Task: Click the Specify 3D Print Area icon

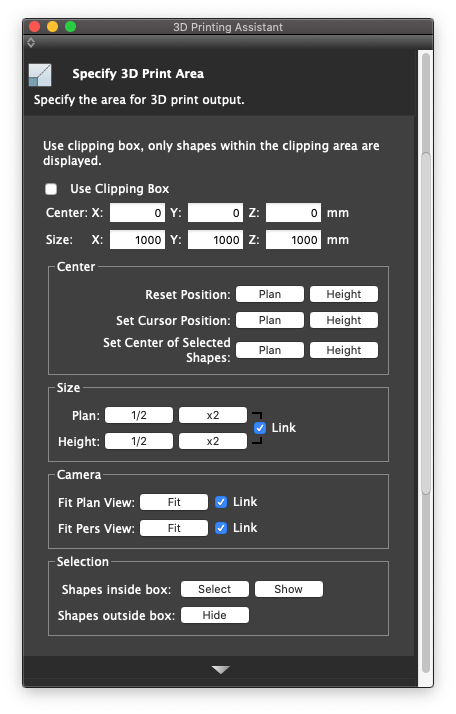Action: point(40,75)
